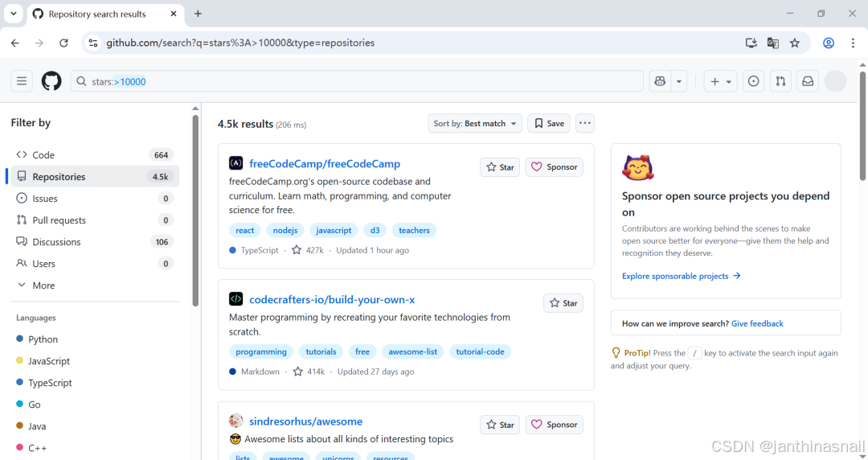This screenshot has height=460, width=868.
Task: Star the sindresorhus/awesome repository
Action: [500, 425]
